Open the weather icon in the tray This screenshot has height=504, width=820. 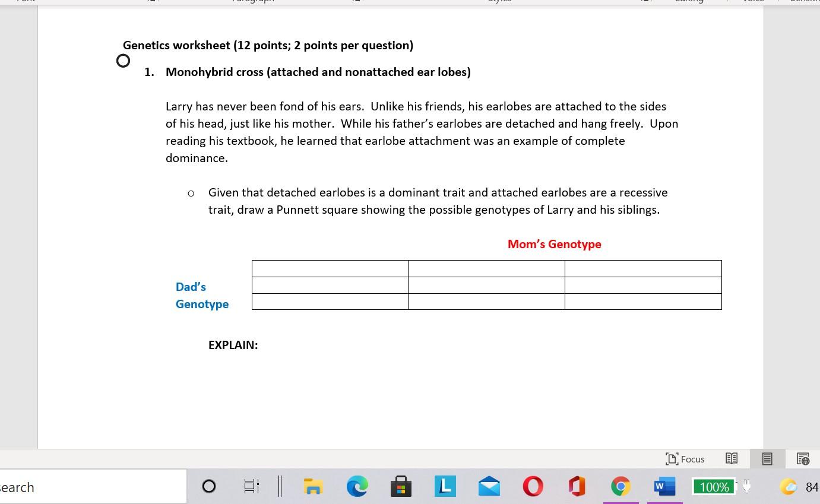(x=789, y=487)
